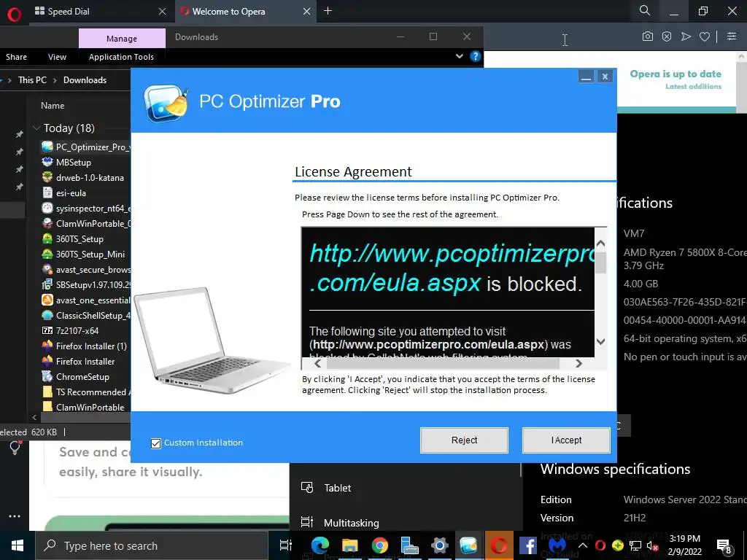The image size is (747, 560).
Task: Open the Windows Start menu
Action: 18,545
